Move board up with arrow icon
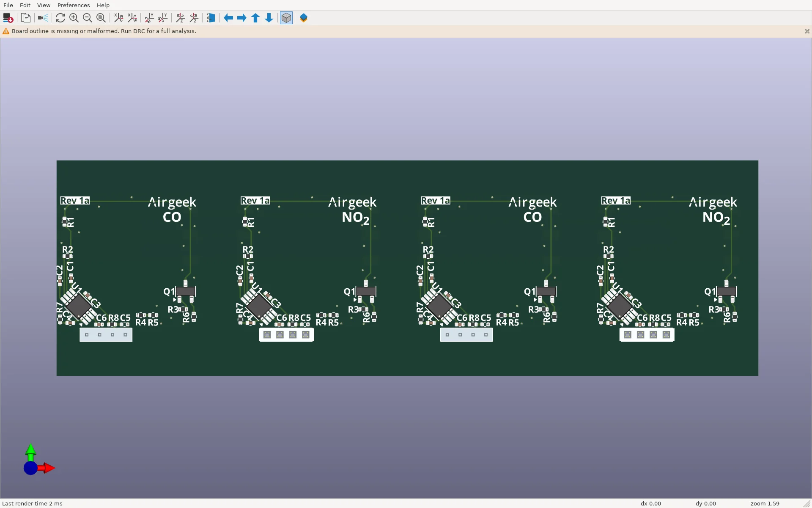812x508 pixels. [x=255, y=18]
